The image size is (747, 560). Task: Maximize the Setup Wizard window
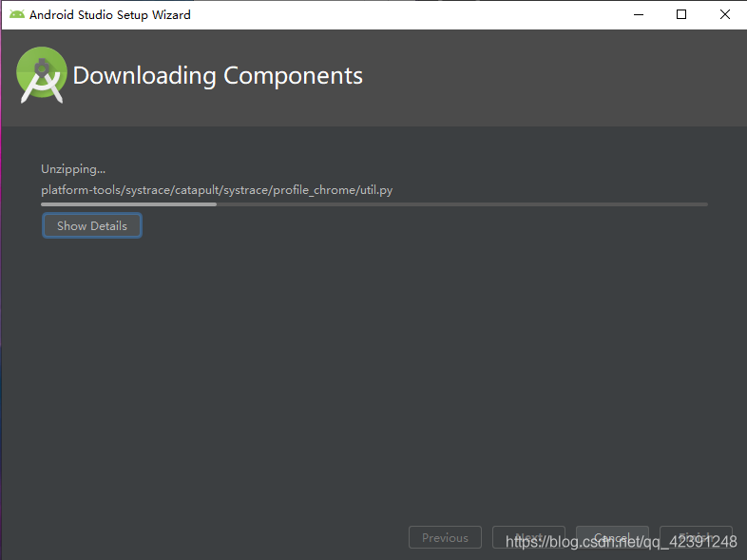pyautogui.click(x=681, y=14)
